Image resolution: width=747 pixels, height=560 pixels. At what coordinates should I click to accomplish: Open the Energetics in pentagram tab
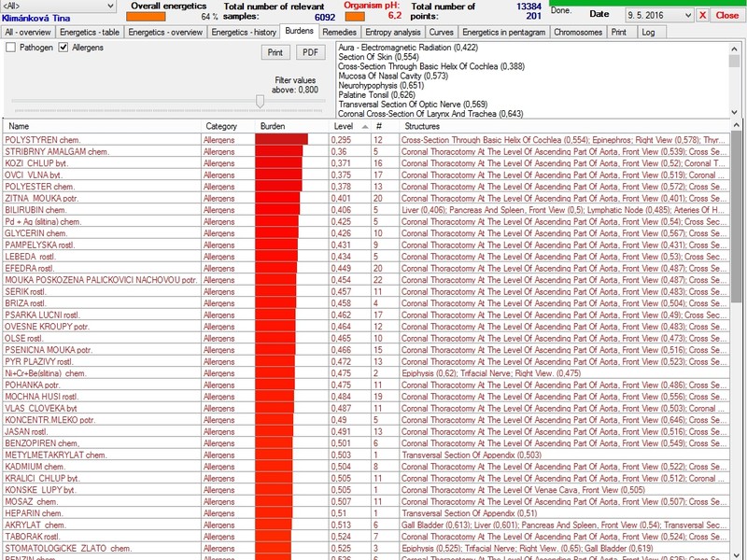point(503,33)
